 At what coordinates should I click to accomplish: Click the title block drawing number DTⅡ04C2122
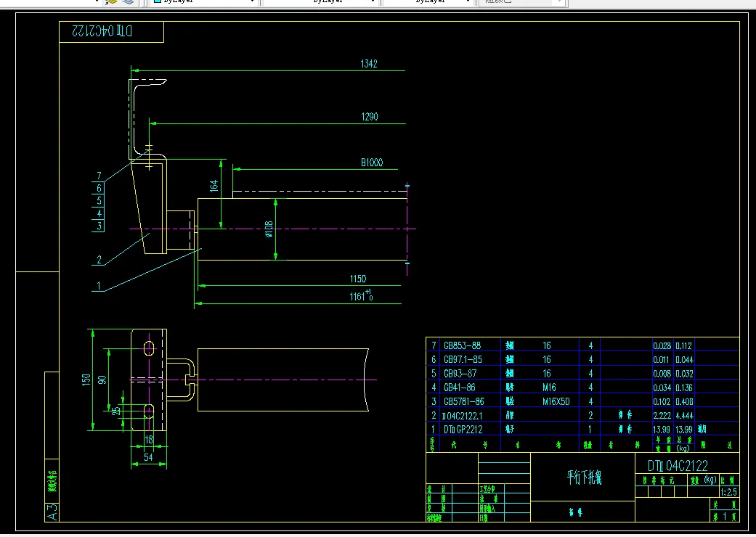(x=678, y=466)
